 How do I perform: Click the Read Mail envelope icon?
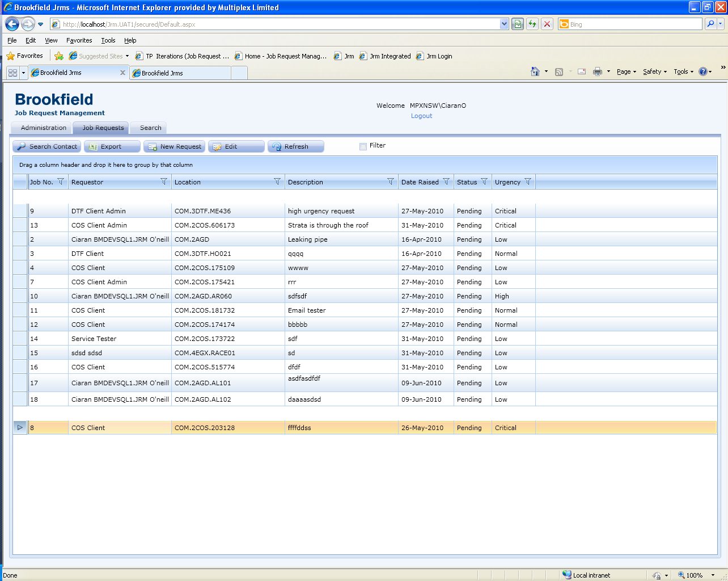pos(582,71)
